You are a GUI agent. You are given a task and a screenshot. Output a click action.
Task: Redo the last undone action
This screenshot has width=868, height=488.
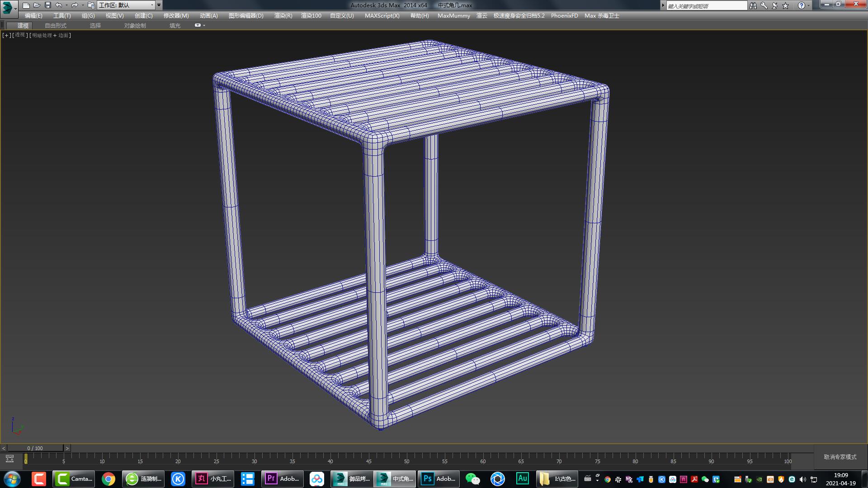(75, 5)
